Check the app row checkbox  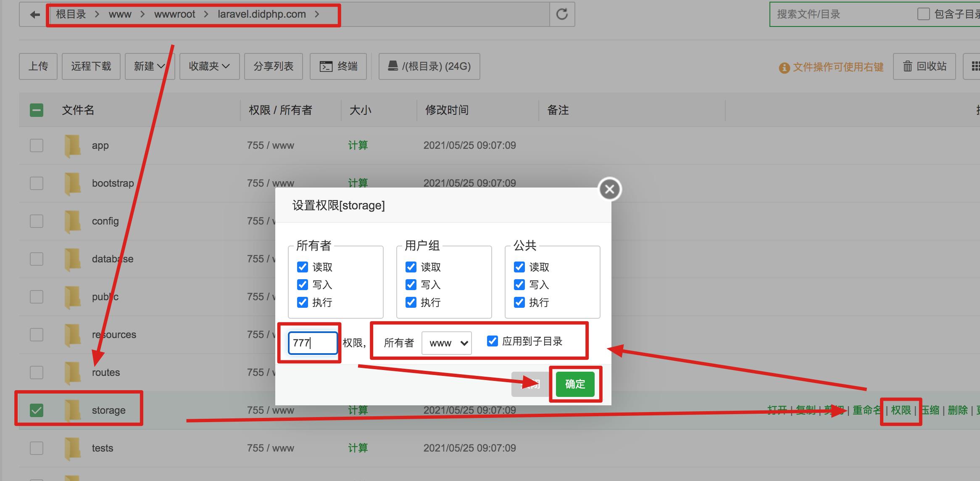pos(37,145)
